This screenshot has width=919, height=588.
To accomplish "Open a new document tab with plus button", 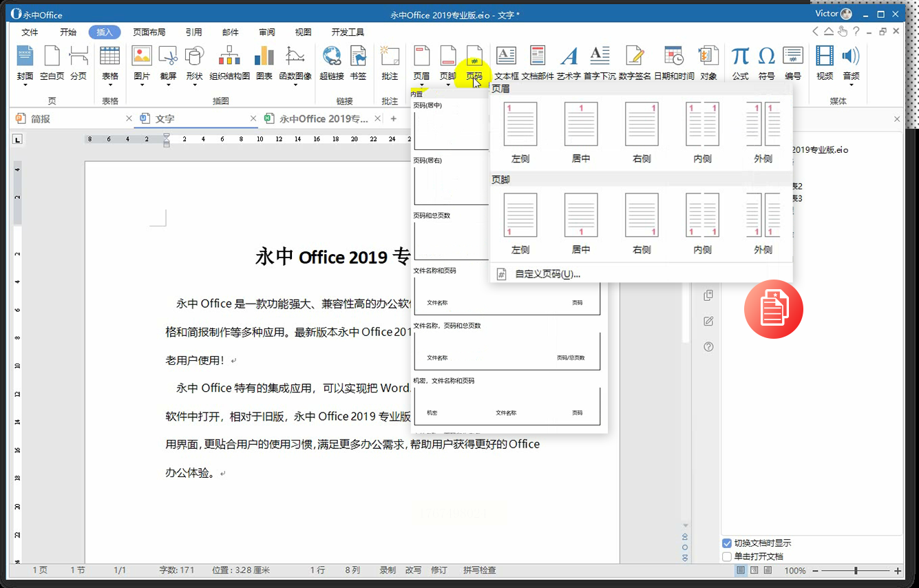I will coord(394,119).
